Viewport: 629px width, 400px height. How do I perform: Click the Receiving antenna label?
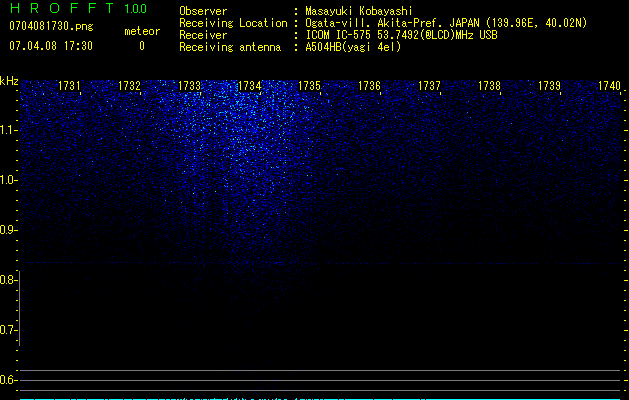[x=230, y=47]
